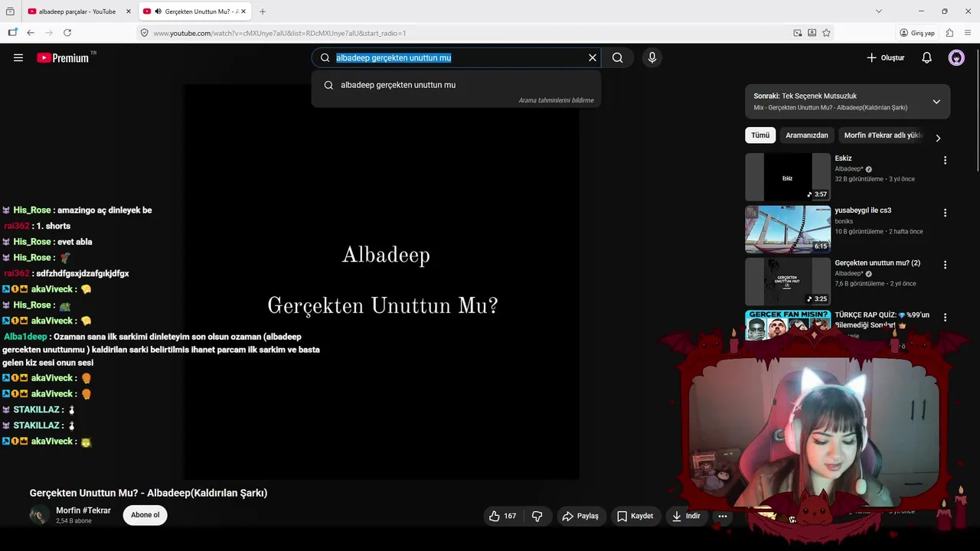Image resolution: width=980 pixels, height=551 pixels.
Task: Open the browser application menu
Action: (x=968, y=33)
